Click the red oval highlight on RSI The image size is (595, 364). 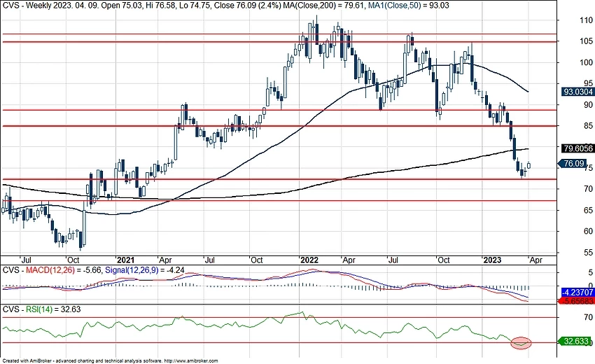(x=521, y=342)
